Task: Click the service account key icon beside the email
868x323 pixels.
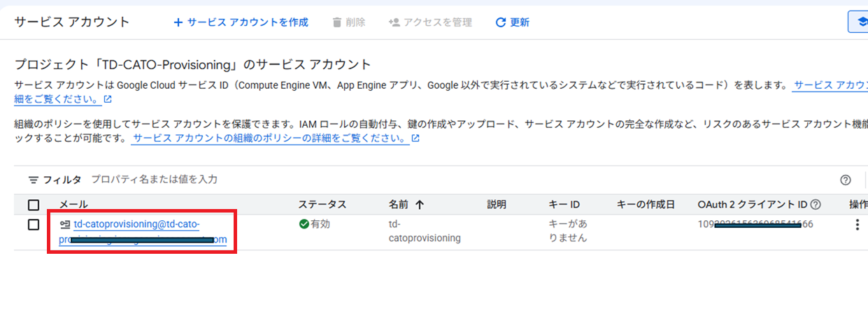Action: coord(65,224)
